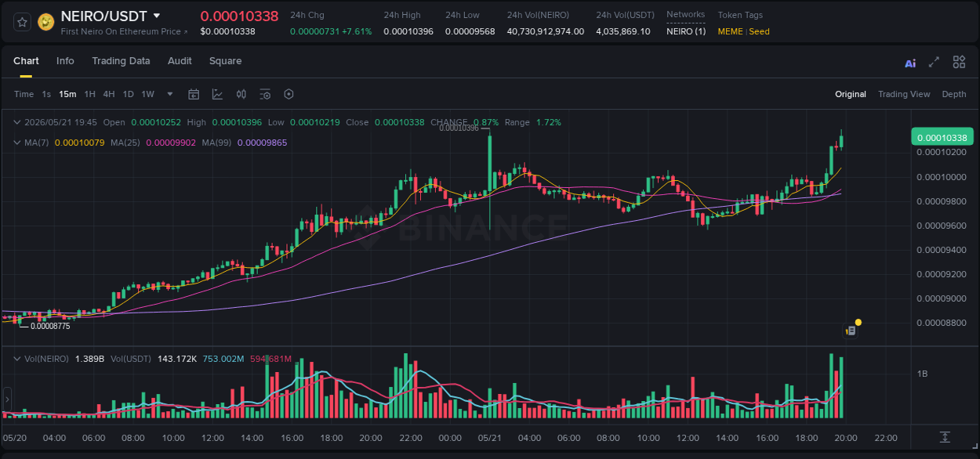Select the Time interval option
The width and height of the screenshot is (980, 459).
click(24, 94)
